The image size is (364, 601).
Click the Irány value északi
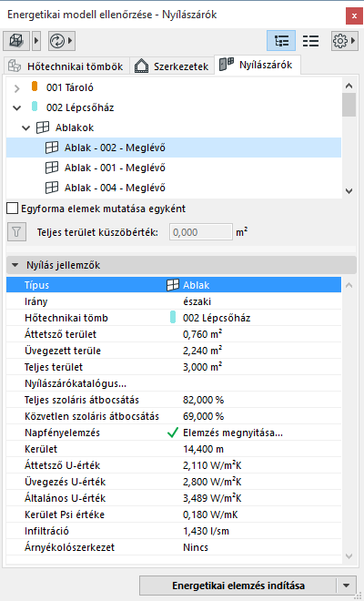click(197, 301)
